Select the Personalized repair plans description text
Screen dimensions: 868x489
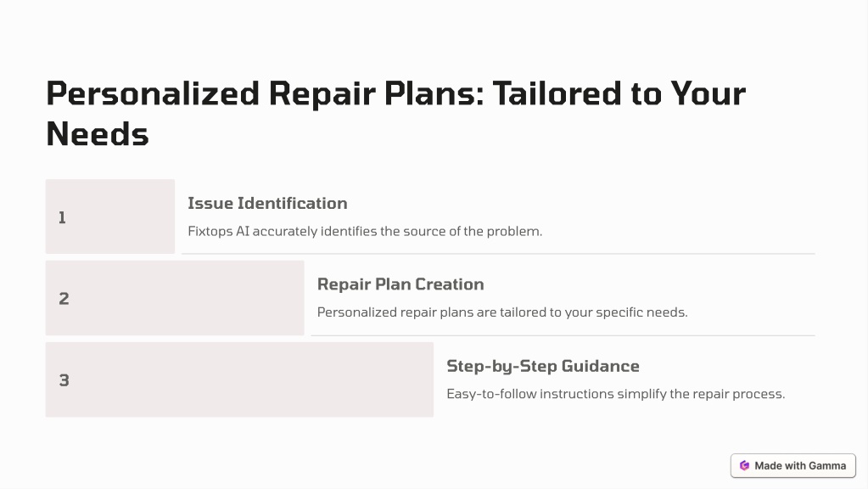coord(502,312)
